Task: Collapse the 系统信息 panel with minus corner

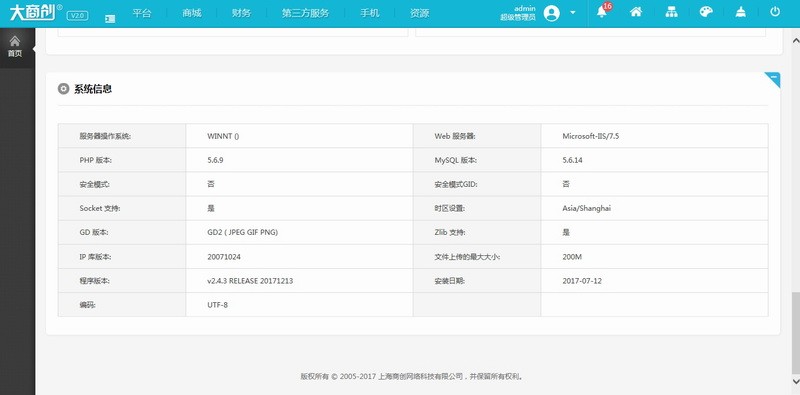Action: [773, 79]
